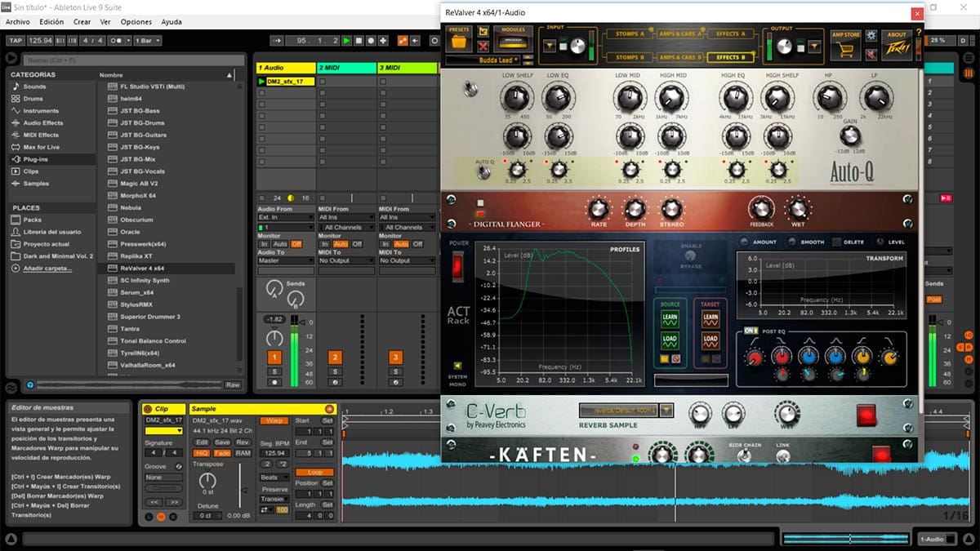Open the Edición menu
The height and width of the screenshot is (551, 980).
(51, 22)
